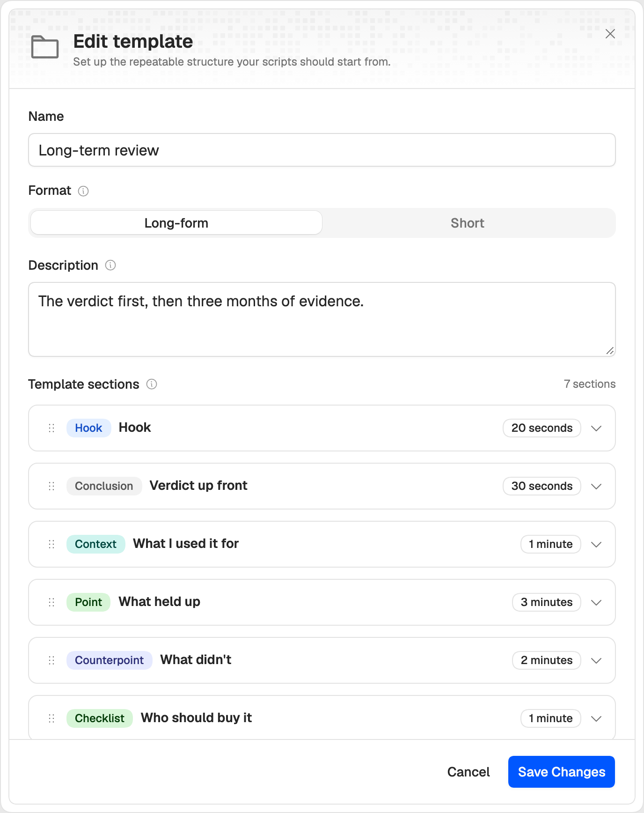Click the Counterpoint type tag

[x=109, y=660]
